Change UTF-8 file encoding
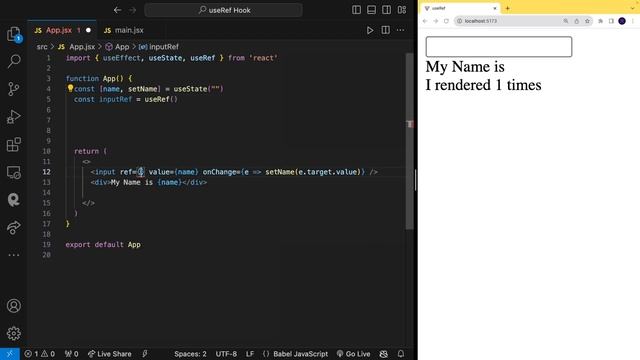Viewport: 640px width, 360px height. tap(226, 354)
